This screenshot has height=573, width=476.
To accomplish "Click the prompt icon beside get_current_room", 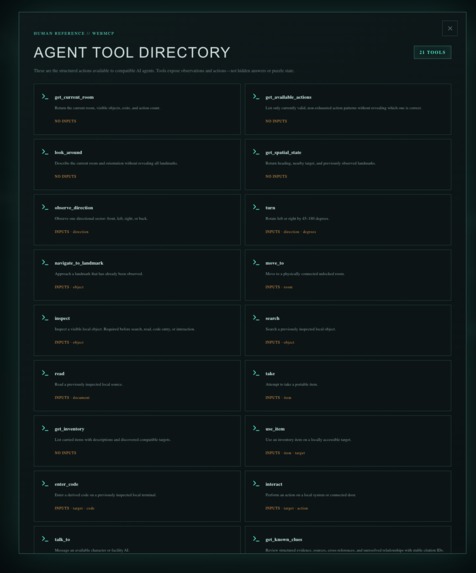I will (x=45, y=96).
